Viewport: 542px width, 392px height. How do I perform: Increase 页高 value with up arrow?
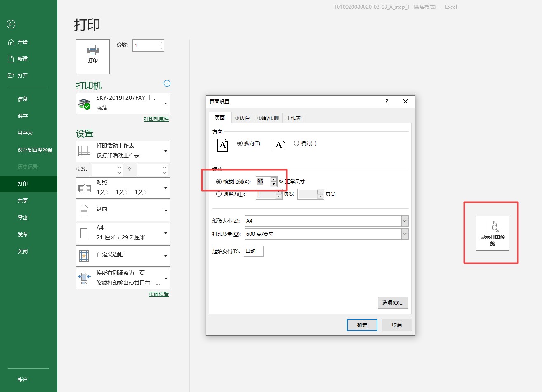point(320,192)
